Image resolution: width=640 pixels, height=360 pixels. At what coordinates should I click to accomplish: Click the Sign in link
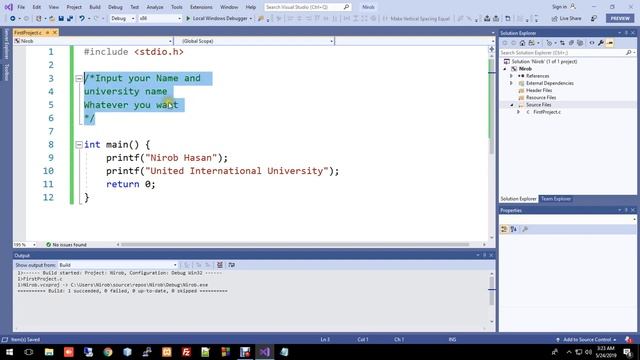pyautogui.click(x=559, y=7)
